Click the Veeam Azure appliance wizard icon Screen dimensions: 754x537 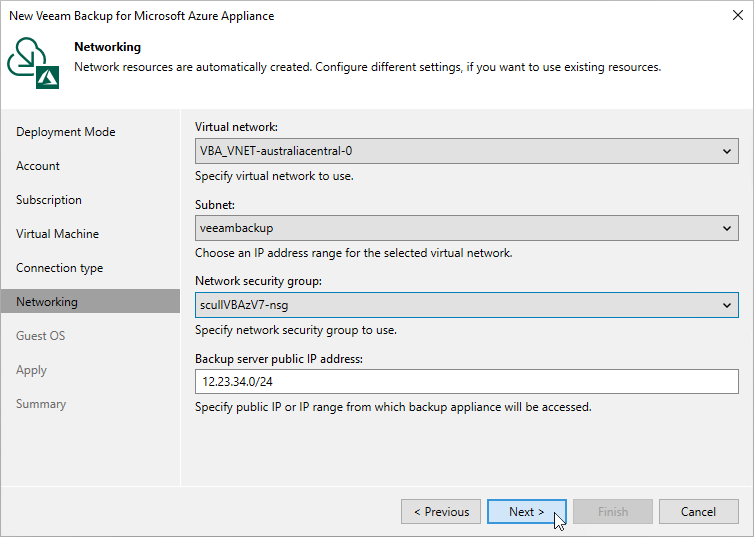[x=33, y=63]
